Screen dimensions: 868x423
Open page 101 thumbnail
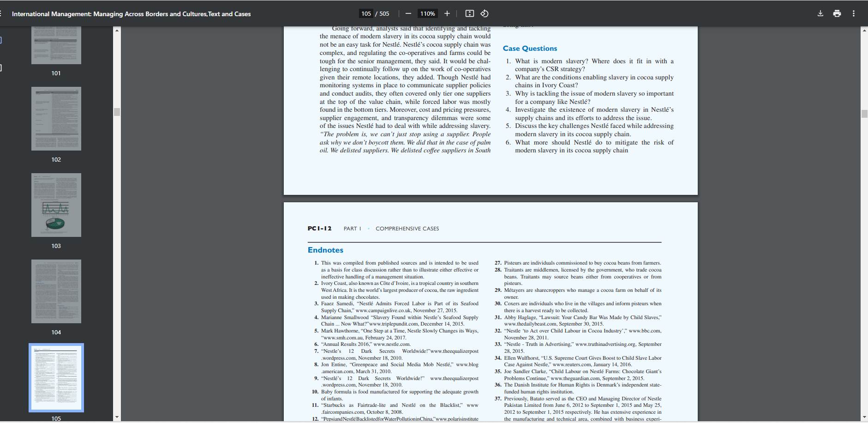56,45
